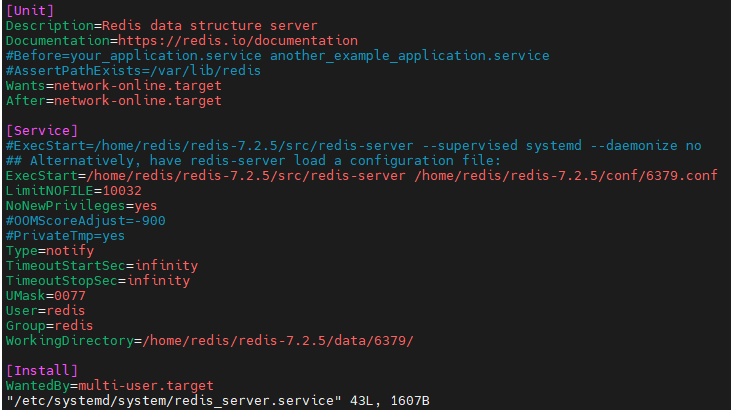Viewport: 731px width, 410px height.
Task: Click the redis.io documentation URL
Action: 238,41
